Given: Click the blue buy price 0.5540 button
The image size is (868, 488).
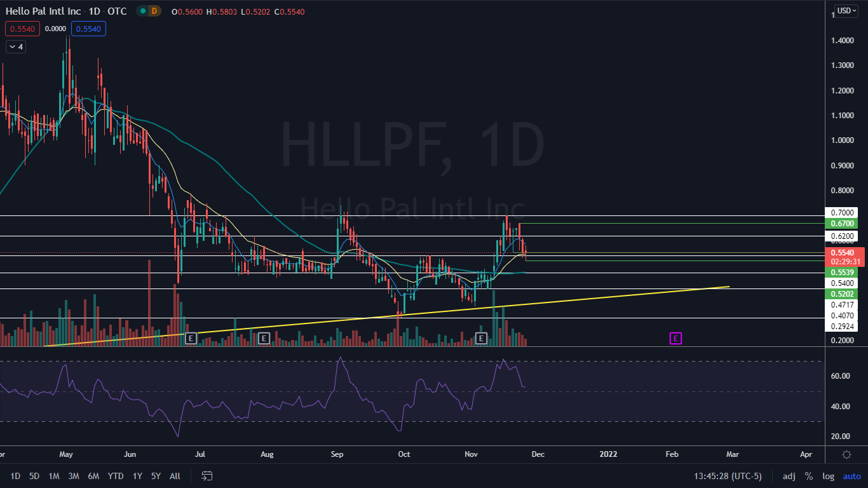Looking at the screenshot, I should pos(88,29).
